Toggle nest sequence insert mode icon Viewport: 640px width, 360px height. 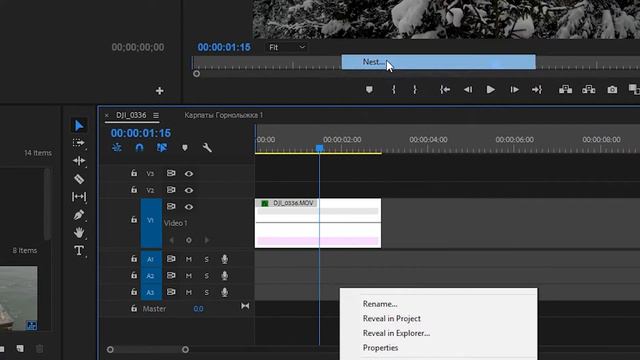click(117, 147)
